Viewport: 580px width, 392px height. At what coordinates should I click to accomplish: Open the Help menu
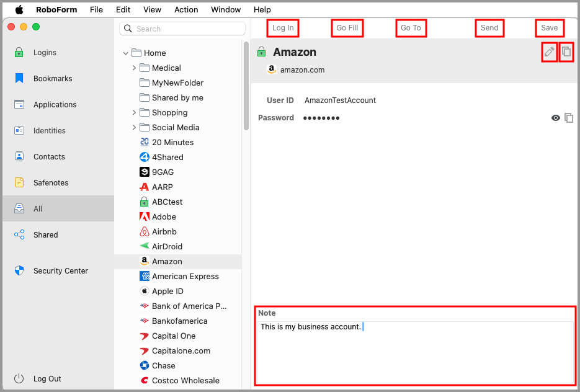[x=262, y=10]
